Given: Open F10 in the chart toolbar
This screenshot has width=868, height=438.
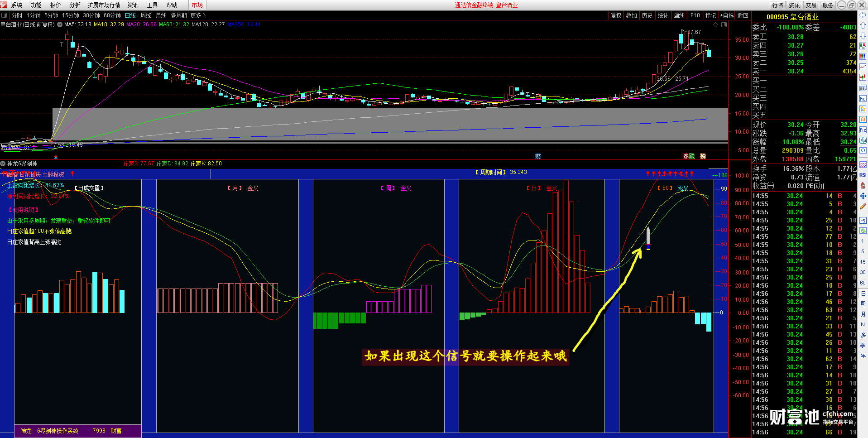Looking at the screenshot, I should [x=695, y=15].
